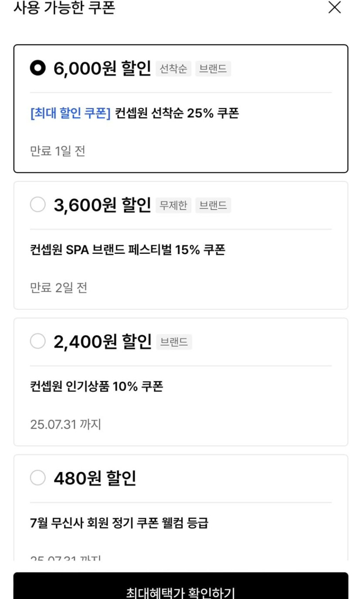
Task: Tap the 무제한 tag on 3,600원 coupon
Action: coord(173,205)
